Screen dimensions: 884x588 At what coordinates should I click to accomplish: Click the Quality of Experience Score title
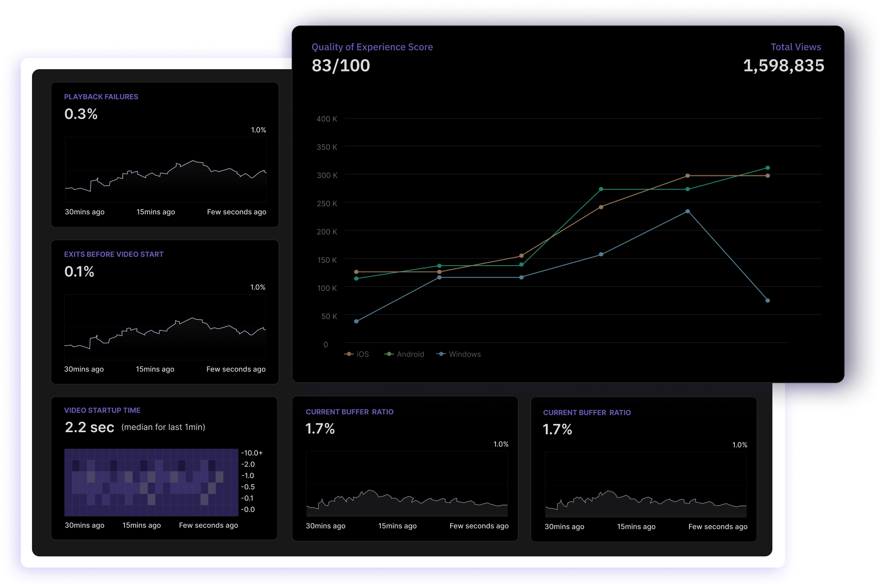tap(372, 47)
